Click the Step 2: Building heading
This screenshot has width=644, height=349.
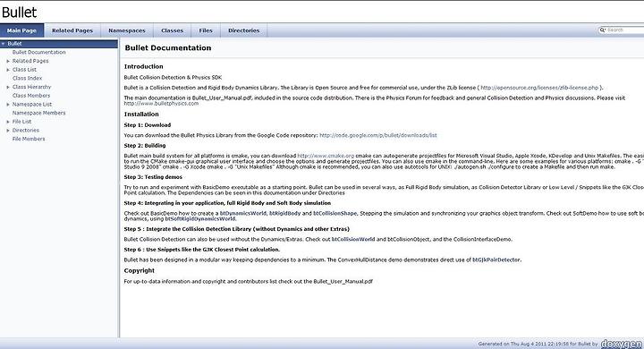145,146
